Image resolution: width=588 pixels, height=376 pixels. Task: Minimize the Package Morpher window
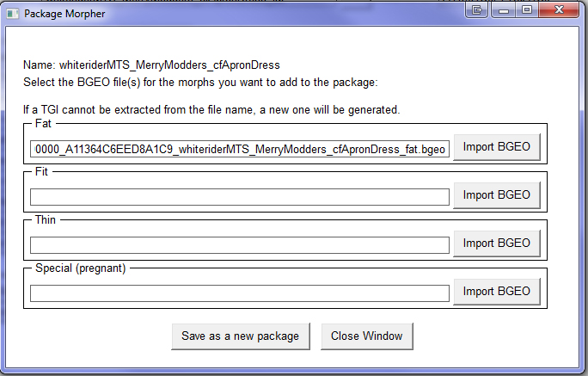(502, 9)
